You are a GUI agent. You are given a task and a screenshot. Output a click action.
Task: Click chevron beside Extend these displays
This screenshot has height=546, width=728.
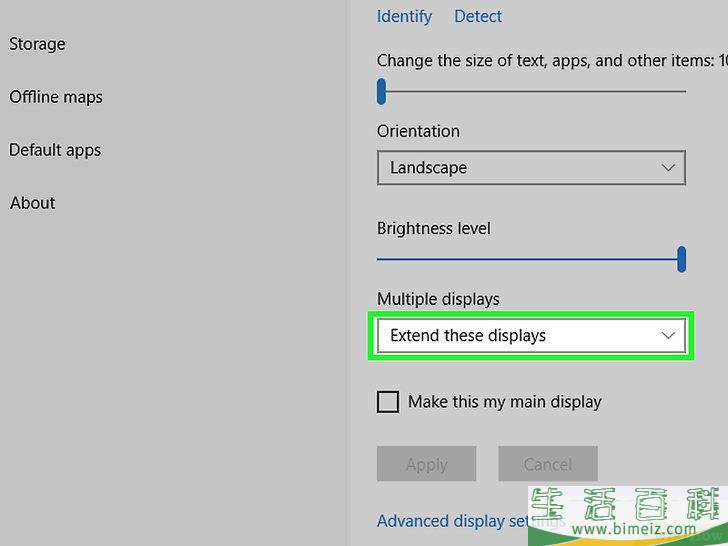click(669, 336)
